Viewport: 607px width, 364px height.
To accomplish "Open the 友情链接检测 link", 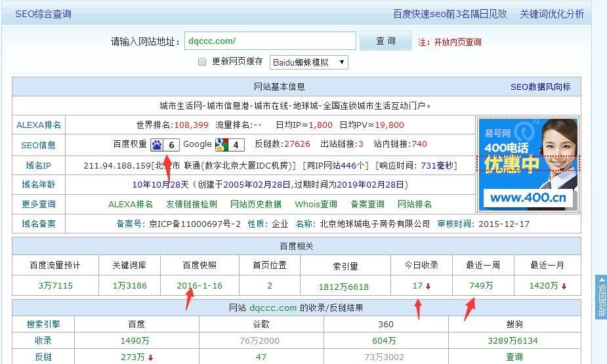I will (192, 204).
